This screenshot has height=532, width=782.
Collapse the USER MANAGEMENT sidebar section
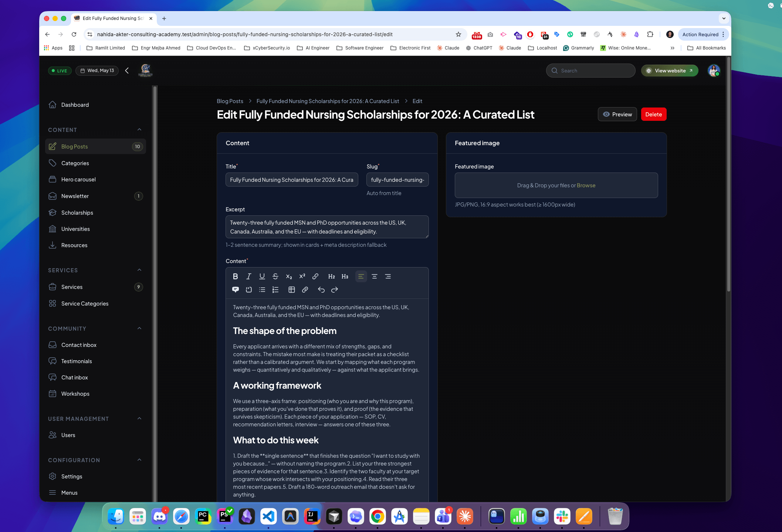coord(139,419)
